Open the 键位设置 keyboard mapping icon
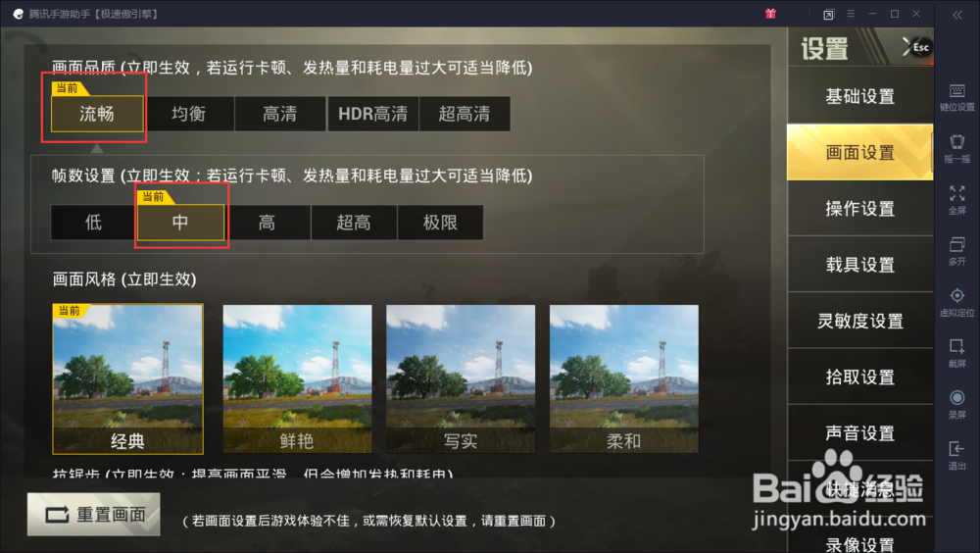This screenshot has width=980, height=553. [956, 98]
